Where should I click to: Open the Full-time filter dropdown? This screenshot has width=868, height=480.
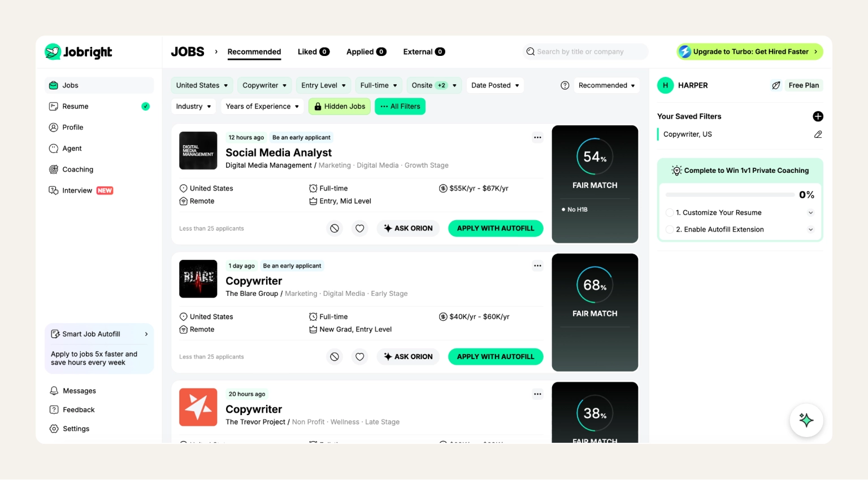click(379, 85)
